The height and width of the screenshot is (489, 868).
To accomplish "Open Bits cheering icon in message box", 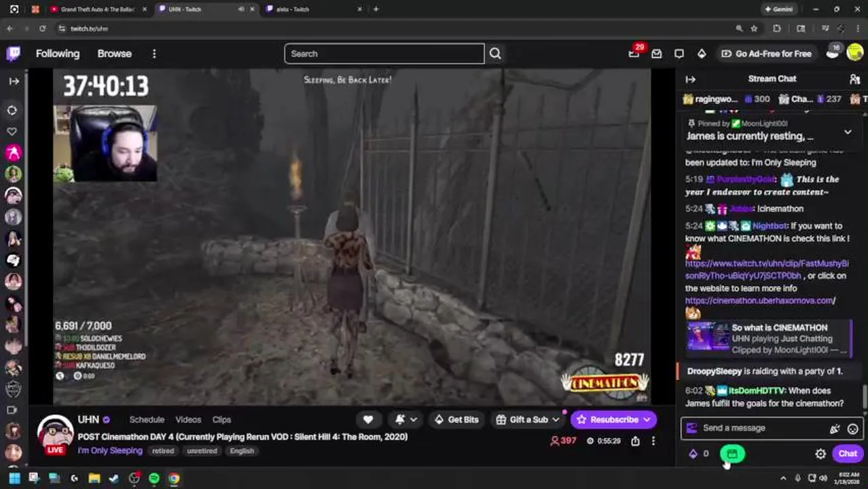I will click(x=835, y=429).
